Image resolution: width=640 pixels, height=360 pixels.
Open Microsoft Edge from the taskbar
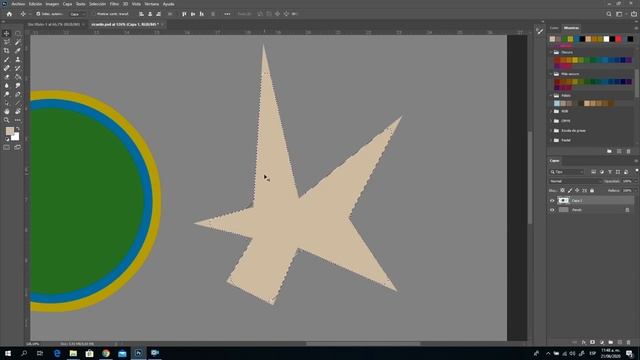[x=57, y=353]
